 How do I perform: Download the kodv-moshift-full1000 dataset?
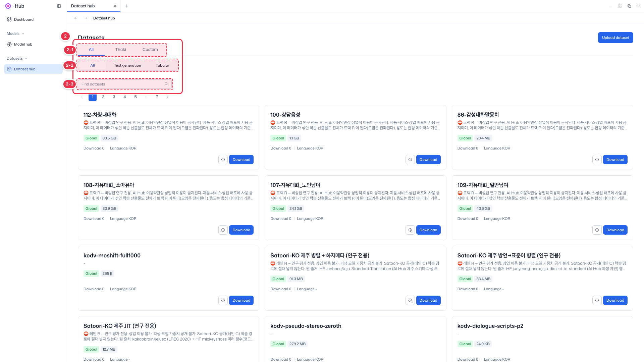click(241, 300)
